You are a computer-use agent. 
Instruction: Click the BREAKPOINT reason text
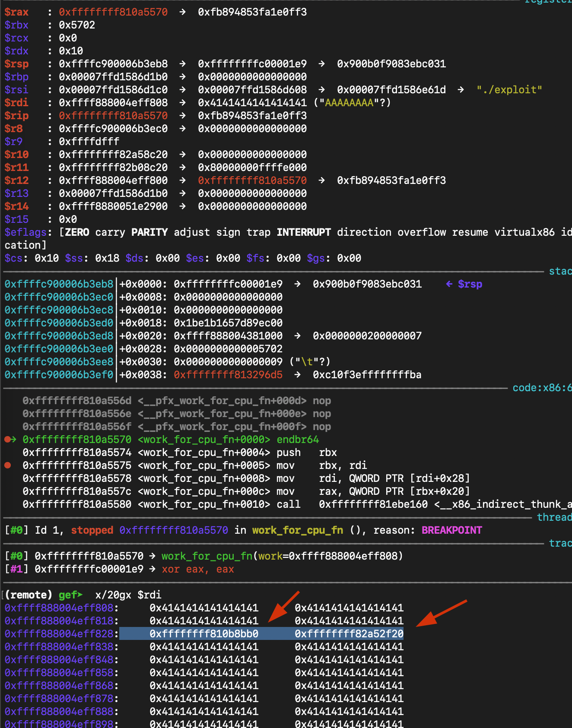click(x=451, y=530)
